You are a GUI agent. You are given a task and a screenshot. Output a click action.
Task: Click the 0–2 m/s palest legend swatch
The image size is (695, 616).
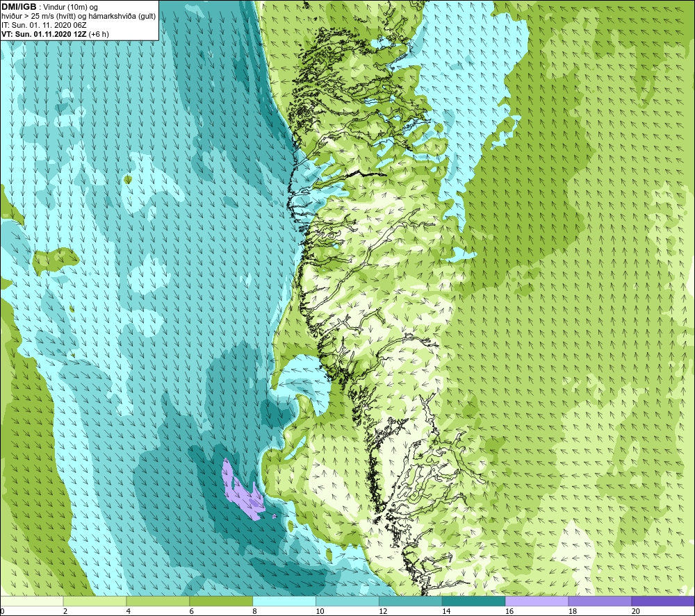pos(31,601)
